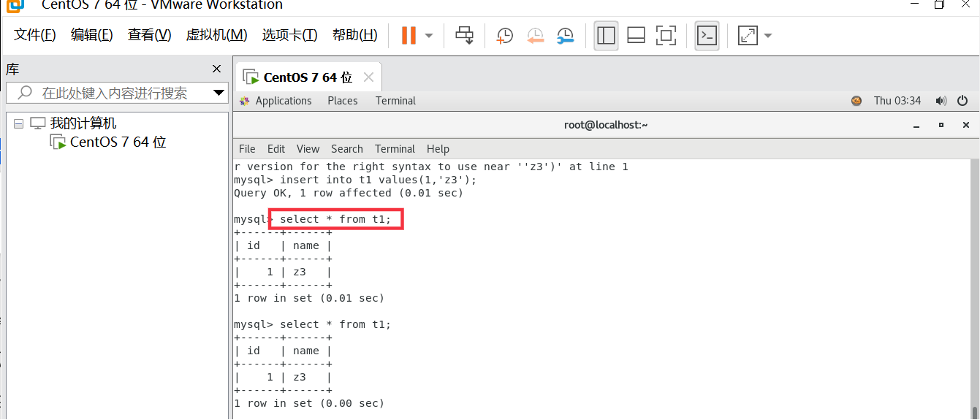Click the CentOS tab VM icon

click(251, 77)
